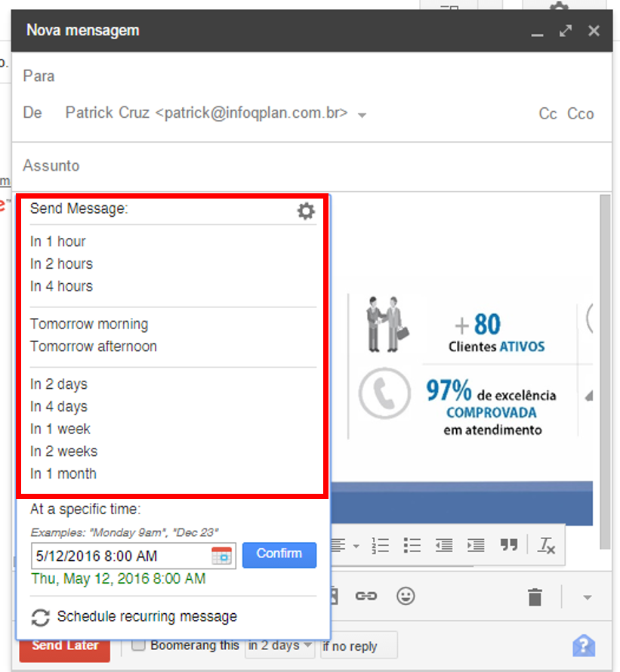Add Cc recipients

(x=548, y=113)
